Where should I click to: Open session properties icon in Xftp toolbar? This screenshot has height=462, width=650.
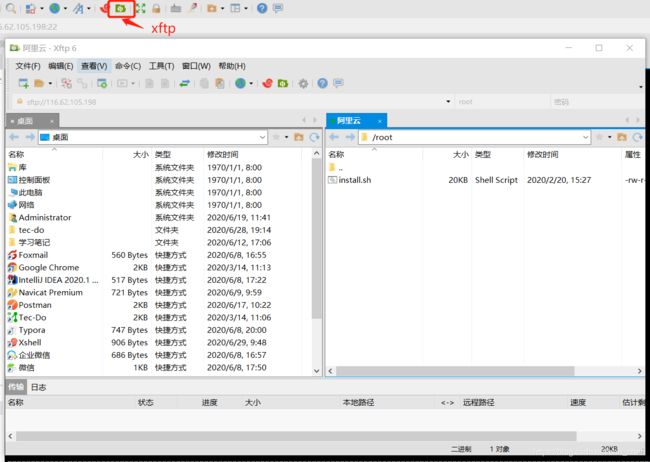102,83
